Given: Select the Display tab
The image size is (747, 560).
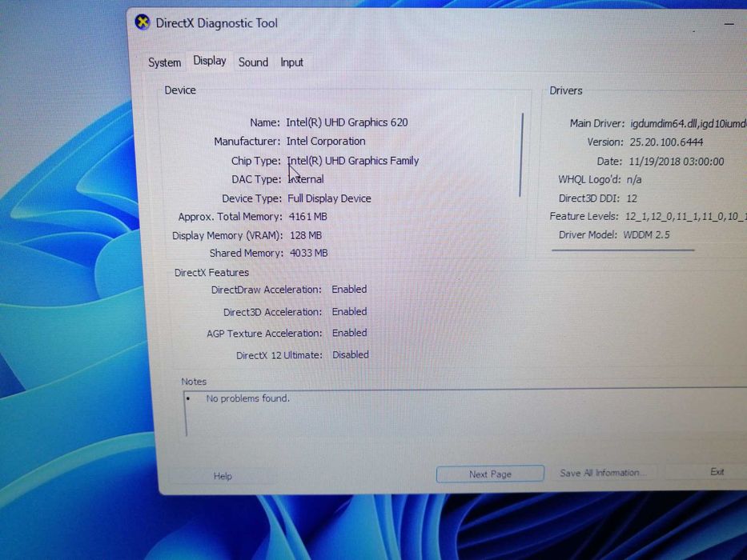Looking at the screenshot, I should tap(209, 61).
